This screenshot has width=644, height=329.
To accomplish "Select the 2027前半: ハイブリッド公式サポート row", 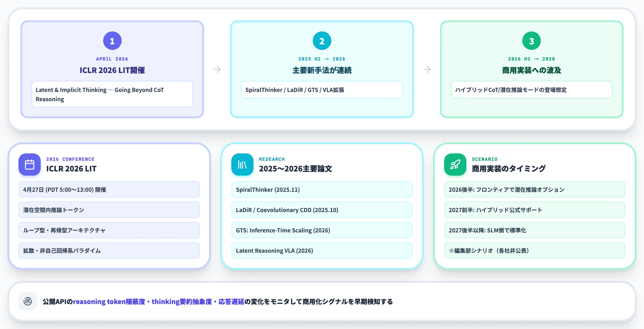I will [535, 210].
